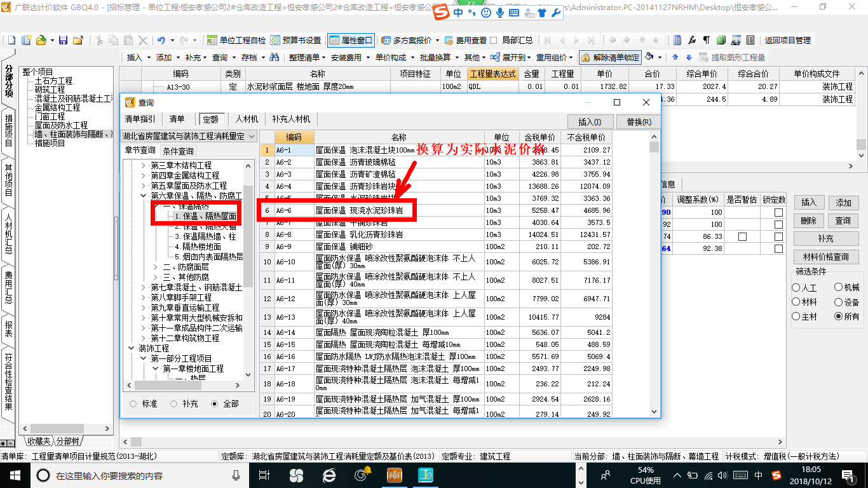
Task: Click 替换(R) button in query dialog
Action: 639,122
